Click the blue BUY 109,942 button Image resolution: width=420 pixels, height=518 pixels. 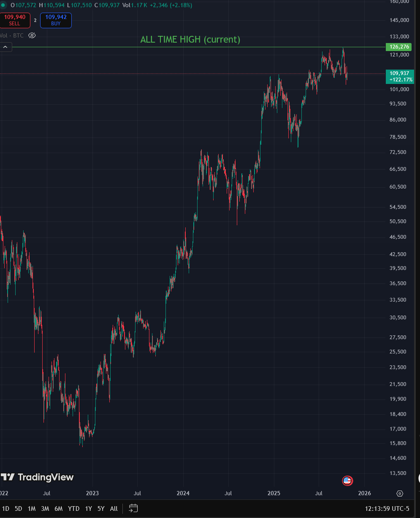point(56,20)
